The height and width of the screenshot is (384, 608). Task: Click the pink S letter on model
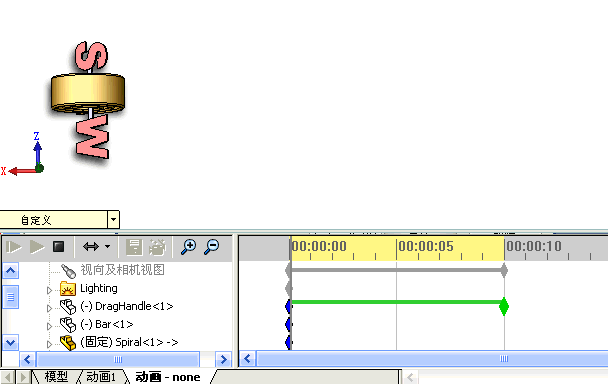coord(91,55)
